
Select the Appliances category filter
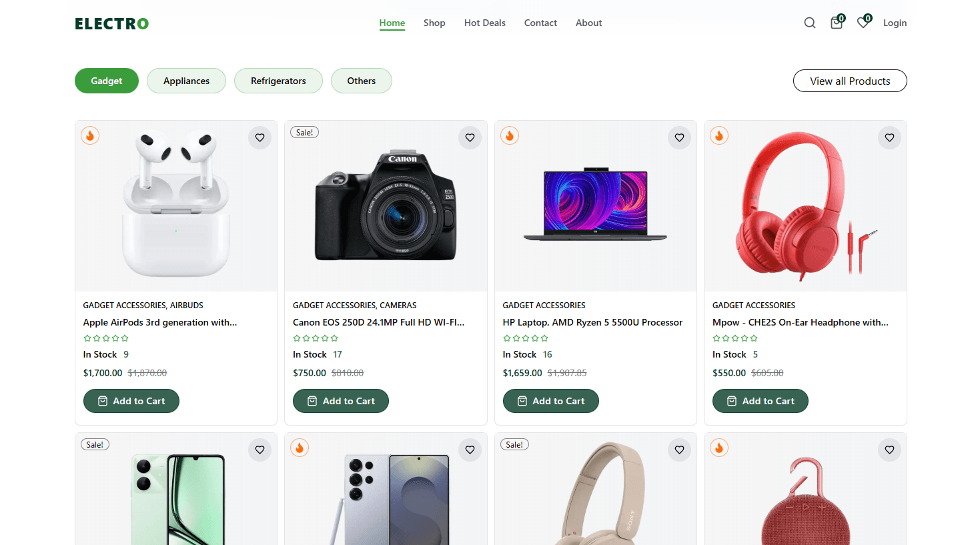(186, 81)
